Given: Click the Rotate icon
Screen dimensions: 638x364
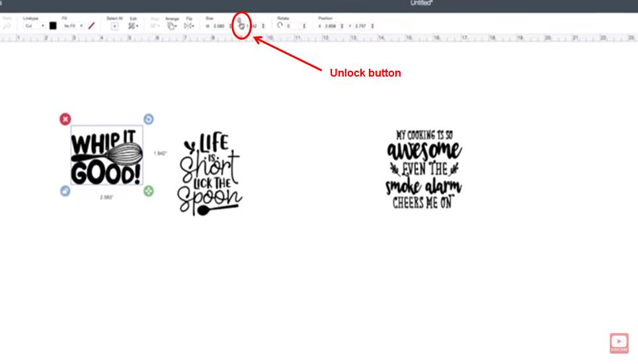Looking at the screenshot, I should click(280, 25).
